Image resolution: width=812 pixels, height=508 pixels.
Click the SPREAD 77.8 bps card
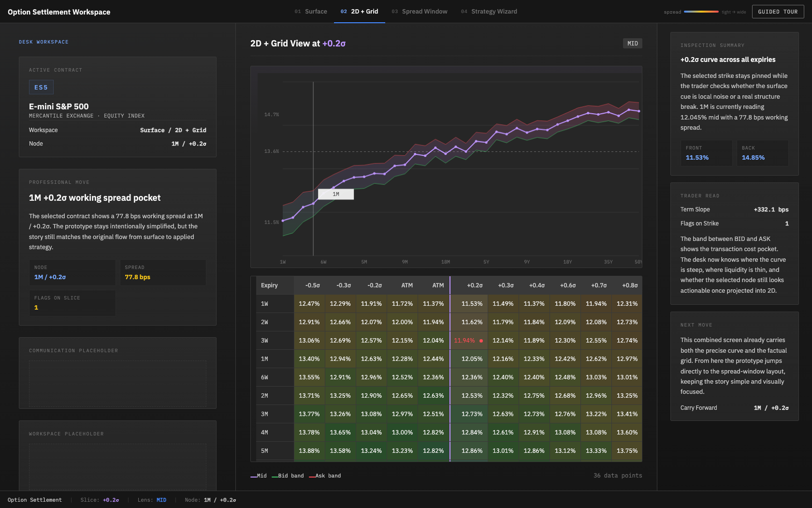[x=163, y=272]
